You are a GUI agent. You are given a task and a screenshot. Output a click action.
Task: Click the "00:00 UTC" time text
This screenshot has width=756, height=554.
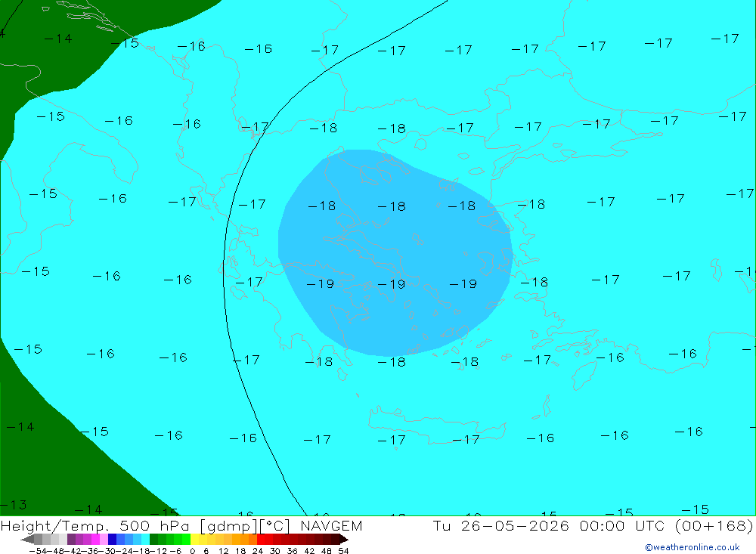[622, 525]
